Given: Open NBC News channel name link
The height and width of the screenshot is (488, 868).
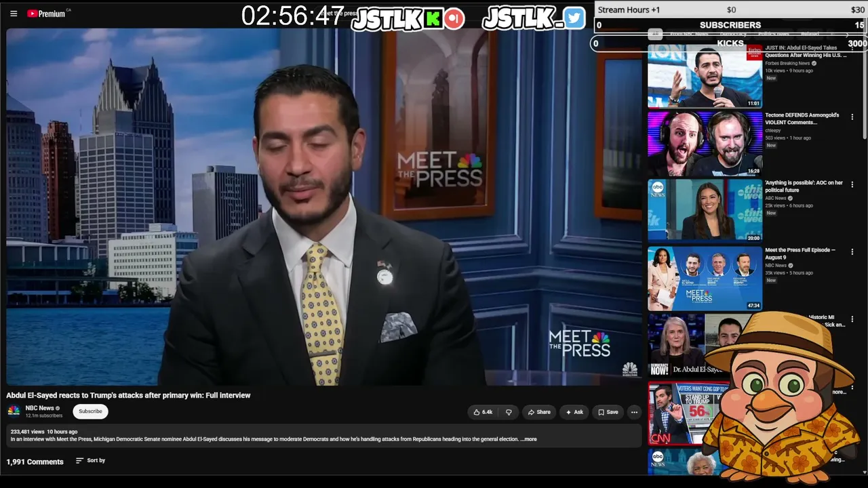Looking at the screenshot, I should click(39, 408).
